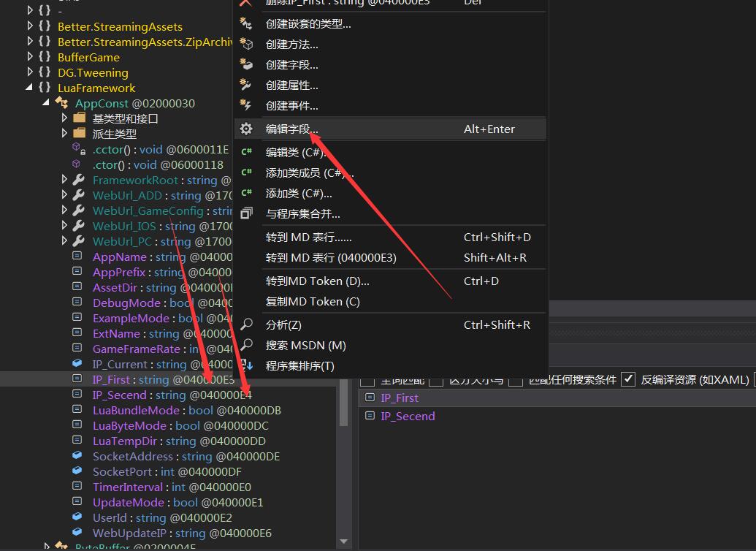This screenshot has height=551, width=756.
Task: Click the magnifier icon beside 搜索 MSDN
Action: pyautogui.click(x=247, y=345)
